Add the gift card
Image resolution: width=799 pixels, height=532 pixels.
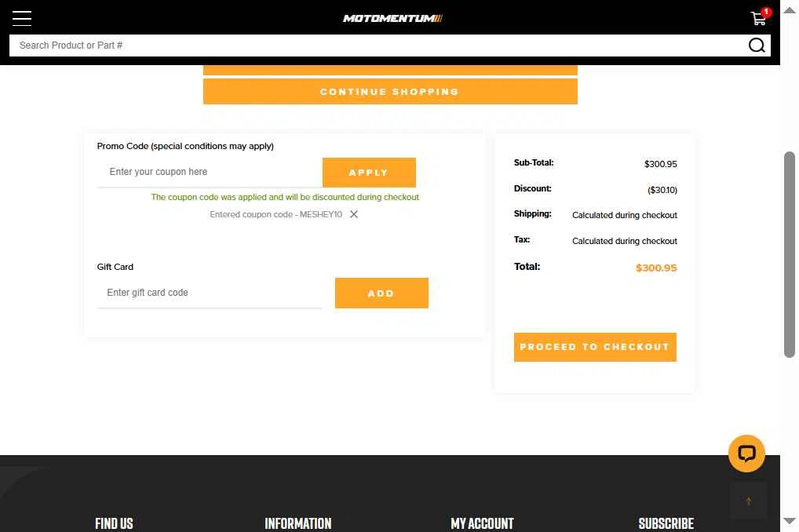click(381, 293)
